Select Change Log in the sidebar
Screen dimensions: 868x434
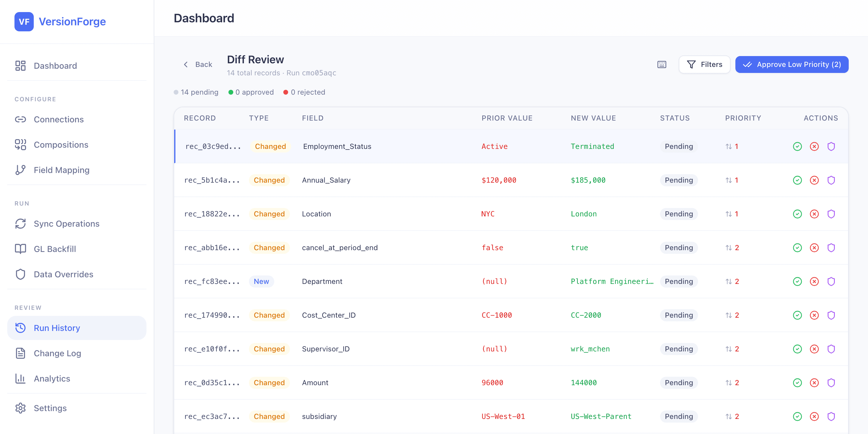coord(57,353)
